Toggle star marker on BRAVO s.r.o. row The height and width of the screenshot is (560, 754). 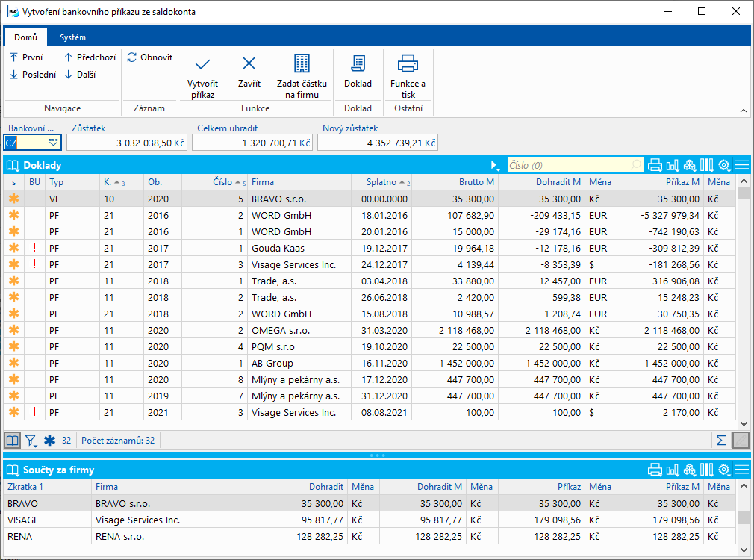pos(13,199)
